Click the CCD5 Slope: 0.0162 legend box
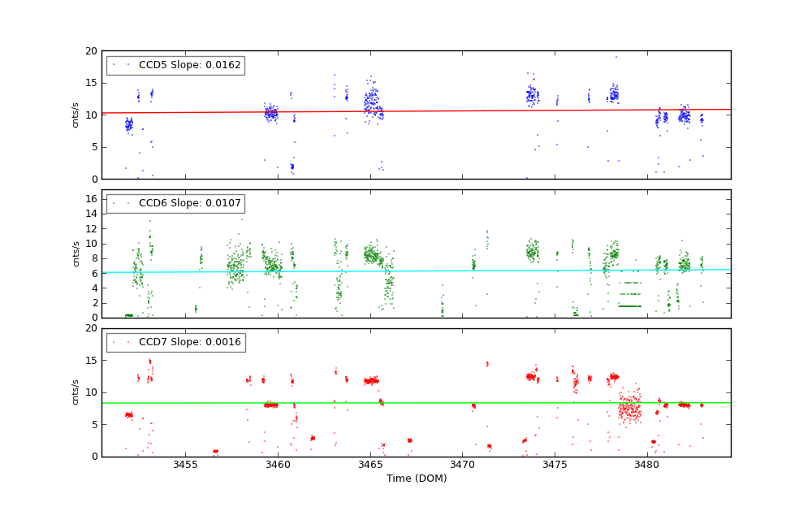 pyautogui.click(x=175, y=65)
